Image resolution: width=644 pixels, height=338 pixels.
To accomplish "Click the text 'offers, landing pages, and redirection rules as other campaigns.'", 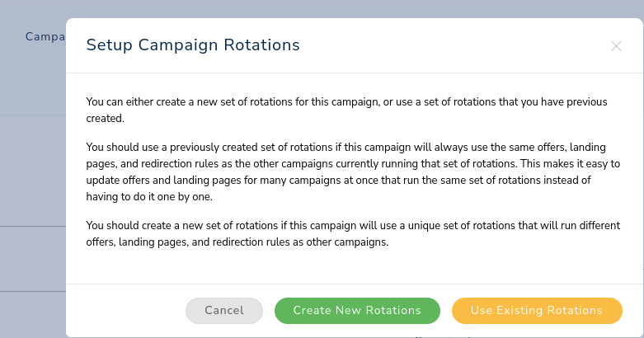I will (237, 242).
